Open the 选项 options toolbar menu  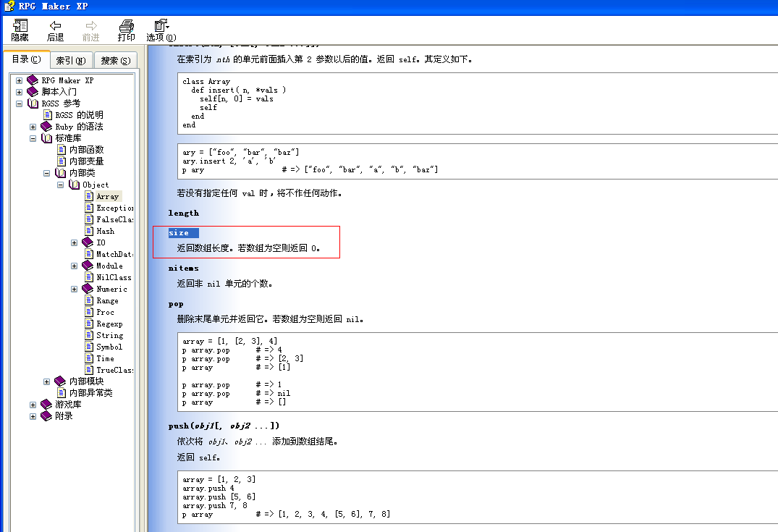(161, 30)
